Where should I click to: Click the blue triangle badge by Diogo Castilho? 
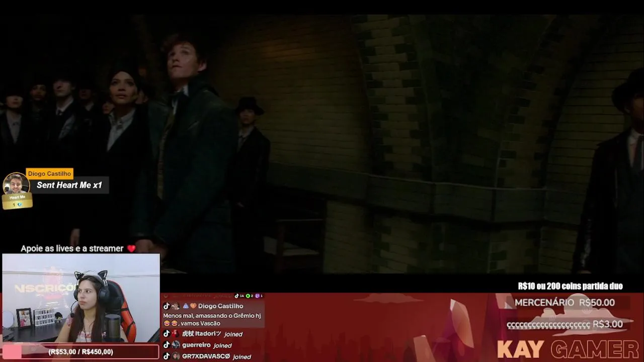[186, 306]
